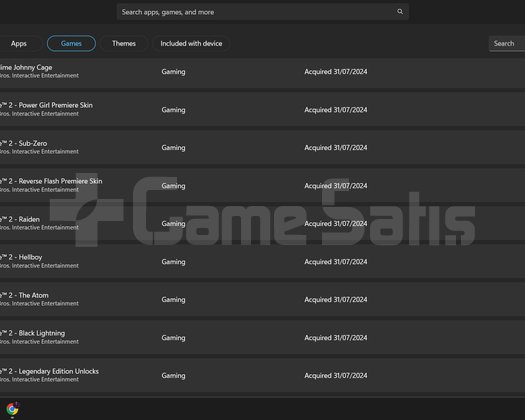Image resolution: width=525 pixels, height=420 pixels.
Task: Click Gaming label in Black Lightning row
Action: coord(173,338)
